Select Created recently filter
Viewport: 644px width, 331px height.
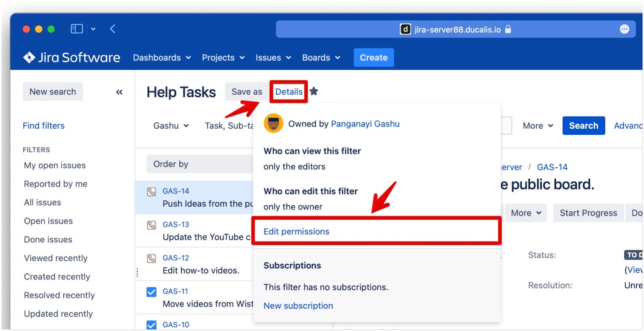click(x=57, y=276)
